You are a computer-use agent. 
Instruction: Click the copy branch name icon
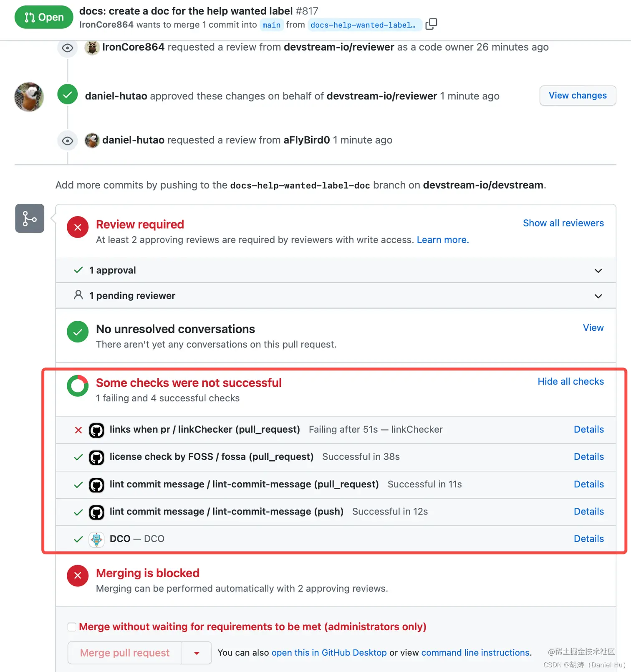click(431, 24)
